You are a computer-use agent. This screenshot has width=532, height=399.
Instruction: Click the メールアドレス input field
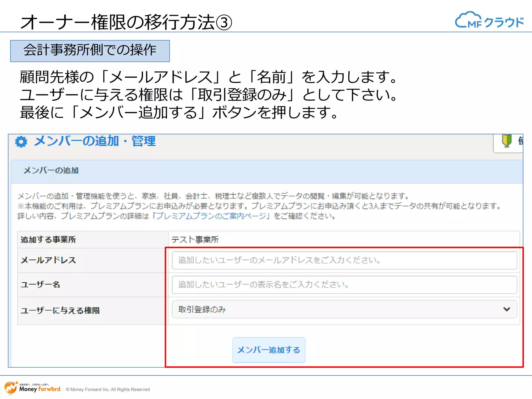(x=344, y=260)
